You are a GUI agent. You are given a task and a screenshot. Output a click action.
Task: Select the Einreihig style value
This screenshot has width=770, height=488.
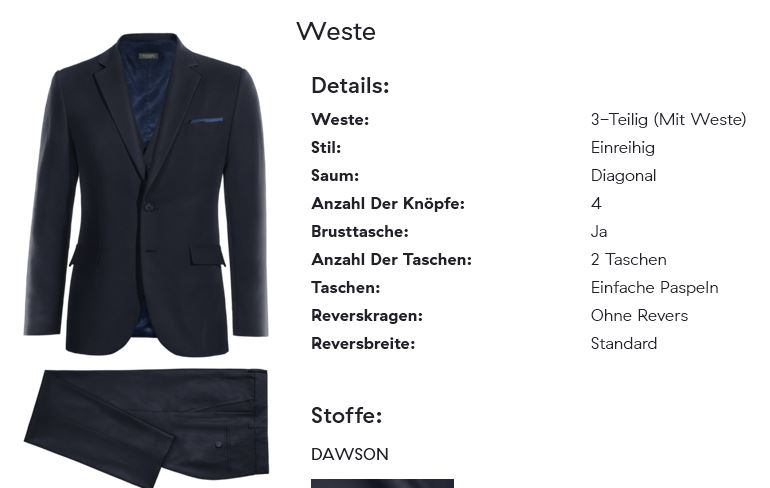pyautogui.click(x=623, y=147)
